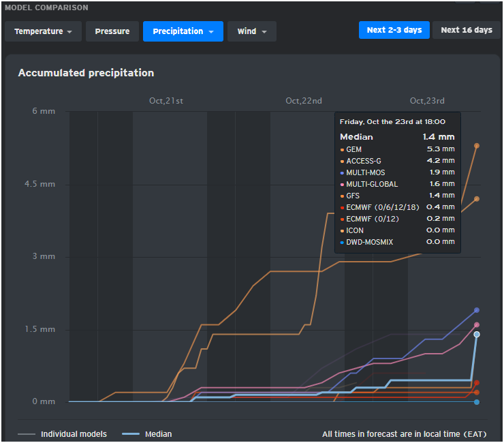Open the Wind dropdown menu
Screen dimensions: 504x443
coord(252,31)
